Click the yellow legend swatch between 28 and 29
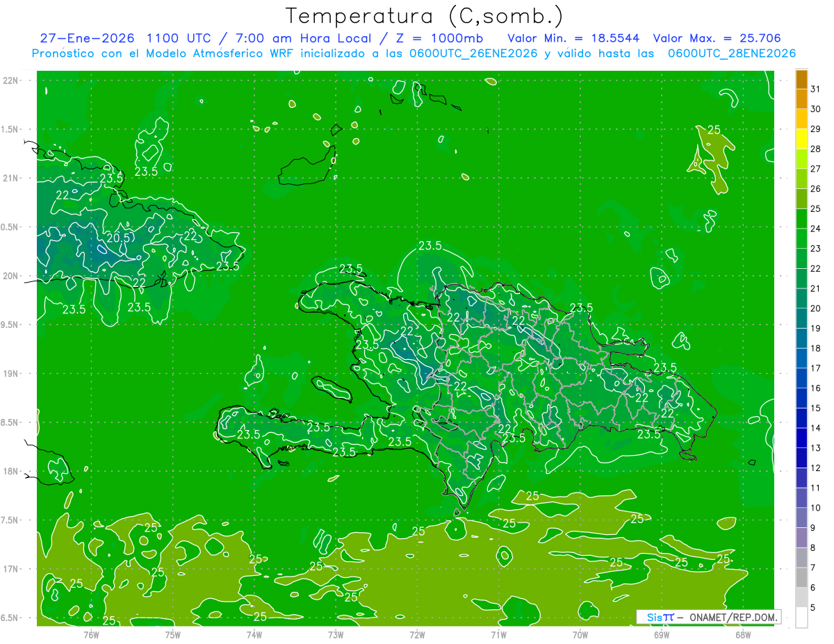The height and width of the screenshot is (644, 834). (x=801, y=139)
